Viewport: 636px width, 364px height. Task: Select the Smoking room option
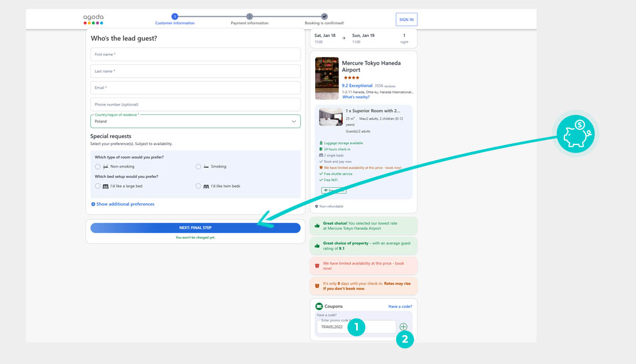pyautogui.click(x=198, y=166)
